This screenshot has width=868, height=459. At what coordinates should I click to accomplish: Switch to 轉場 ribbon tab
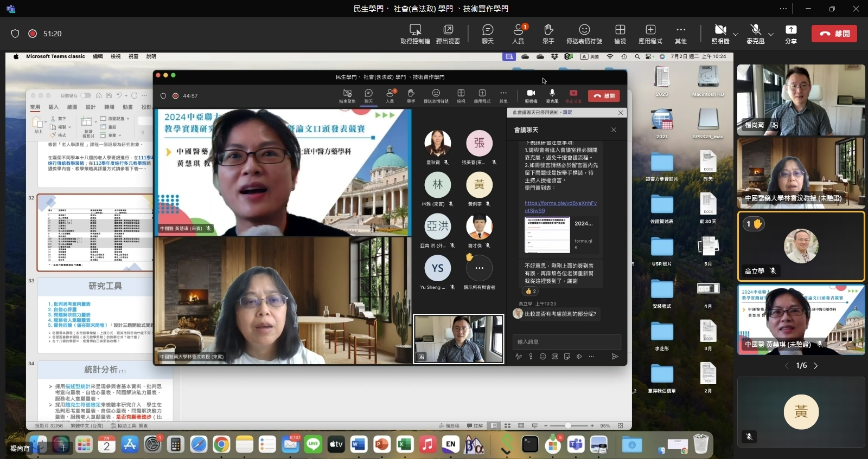[109, 107]
